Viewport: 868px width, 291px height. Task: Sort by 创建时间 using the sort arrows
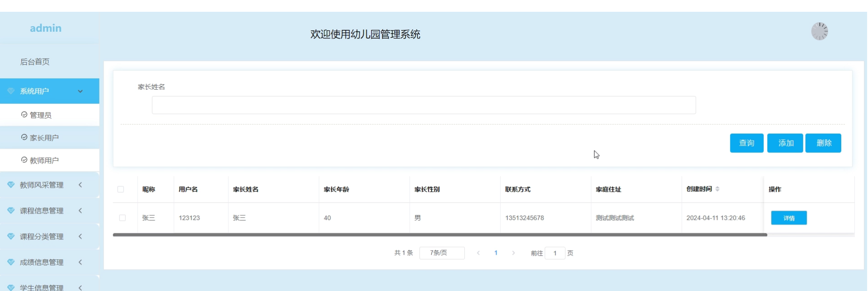point(717,189)
